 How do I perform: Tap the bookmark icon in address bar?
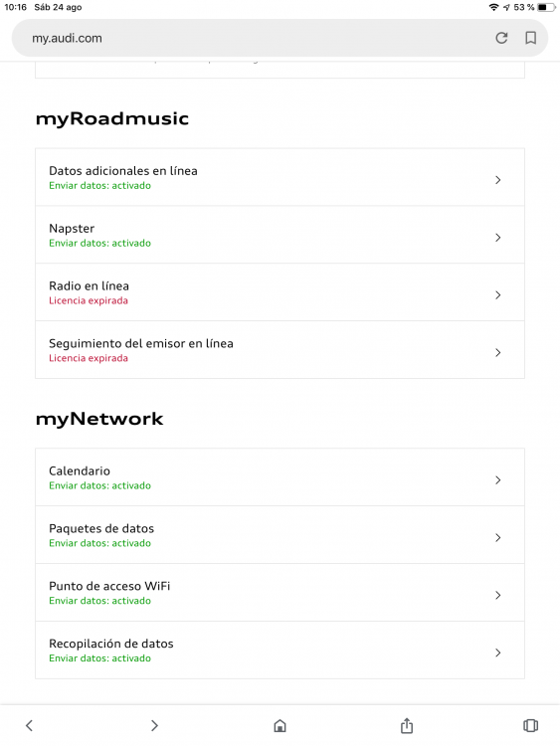tap(530, 38)
